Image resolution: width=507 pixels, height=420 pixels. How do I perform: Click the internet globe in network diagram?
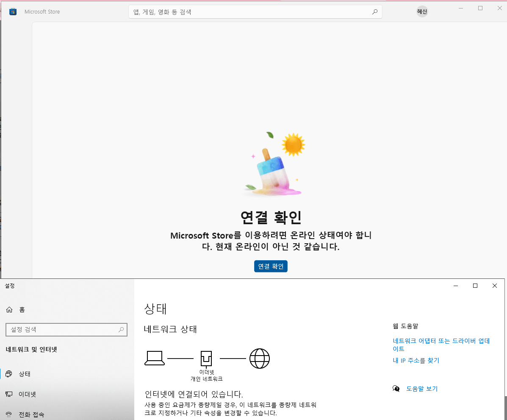pos(260,358)
